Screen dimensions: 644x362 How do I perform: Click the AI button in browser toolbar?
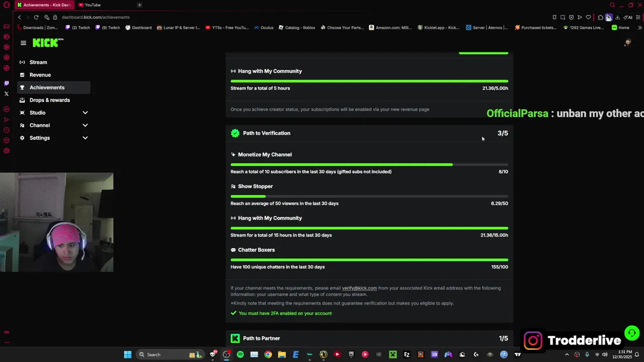point(628,17)
